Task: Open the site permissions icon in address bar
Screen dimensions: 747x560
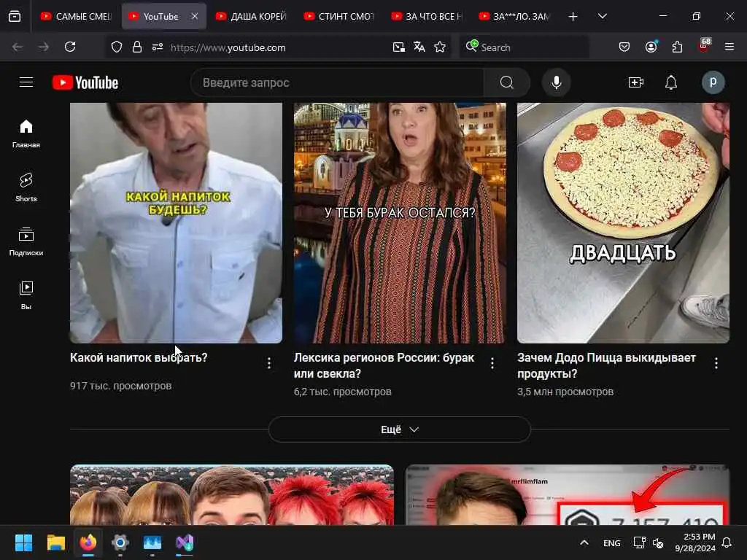Action: [x=158, y=47]
